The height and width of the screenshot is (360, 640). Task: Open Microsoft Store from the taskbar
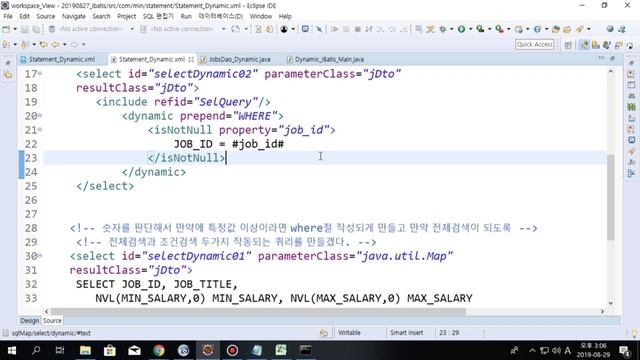point(110,350)
